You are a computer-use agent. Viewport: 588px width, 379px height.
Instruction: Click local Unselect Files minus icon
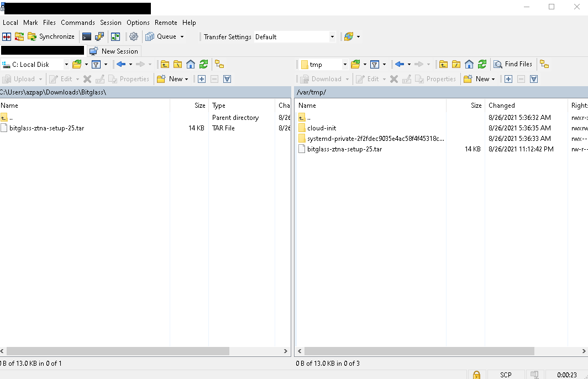pos(214,79)
